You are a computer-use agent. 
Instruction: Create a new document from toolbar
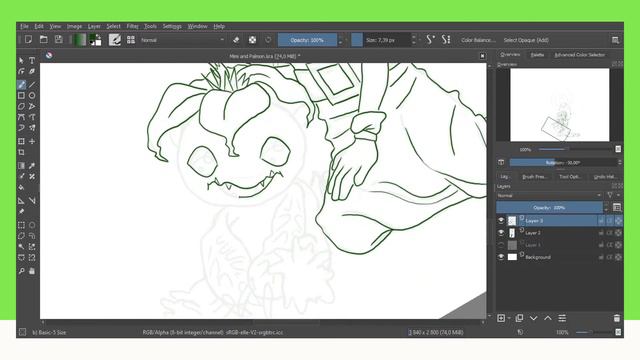[28, 40]
